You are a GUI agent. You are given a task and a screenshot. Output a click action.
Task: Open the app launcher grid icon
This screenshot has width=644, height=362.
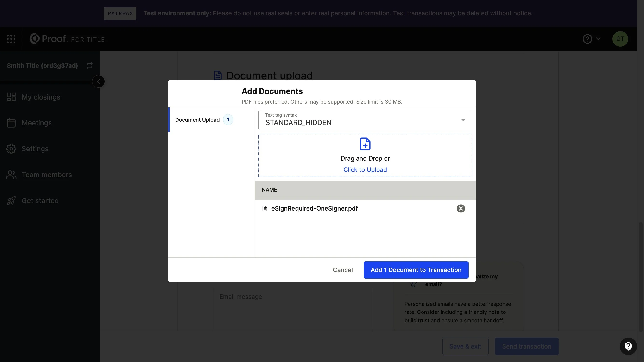click(11, 39)
